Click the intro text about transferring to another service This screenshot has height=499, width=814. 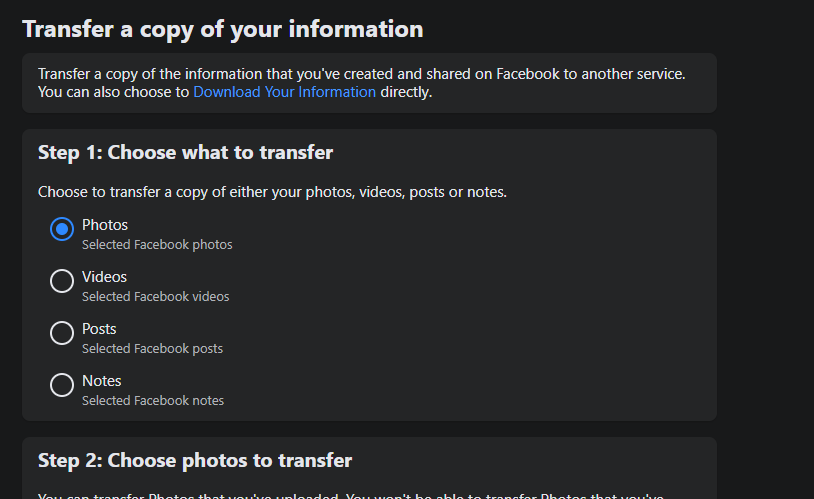click(362, 74)
